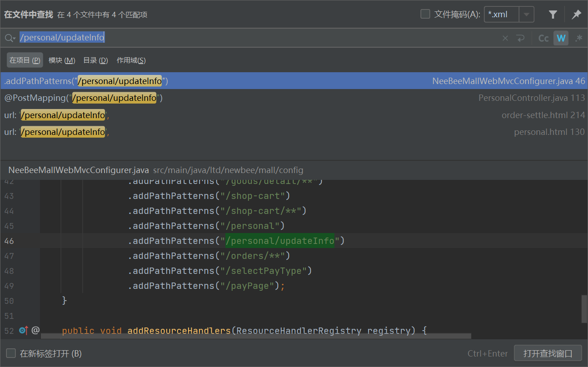588x367 pixels.
Task: Select the Module scope tab
Action: pos(62,60)
